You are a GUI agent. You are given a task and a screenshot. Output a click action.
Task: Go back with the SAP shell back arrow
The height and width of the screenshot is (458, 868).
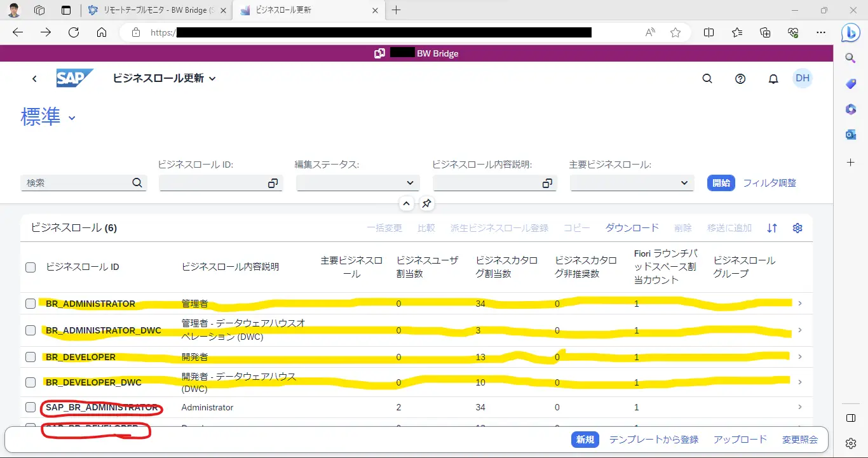pos(34,79)
